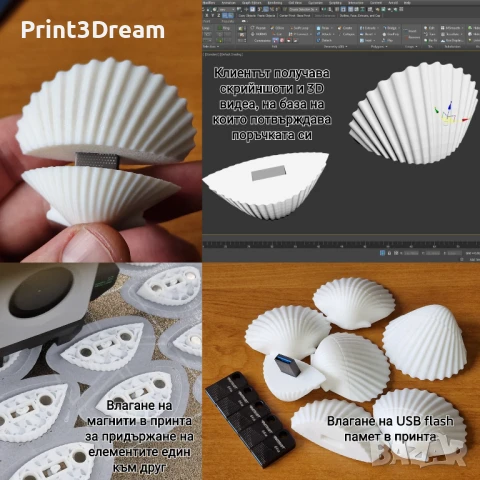Activate the Swift Loop tool
The image size is (480, 480).
(299, 28)
